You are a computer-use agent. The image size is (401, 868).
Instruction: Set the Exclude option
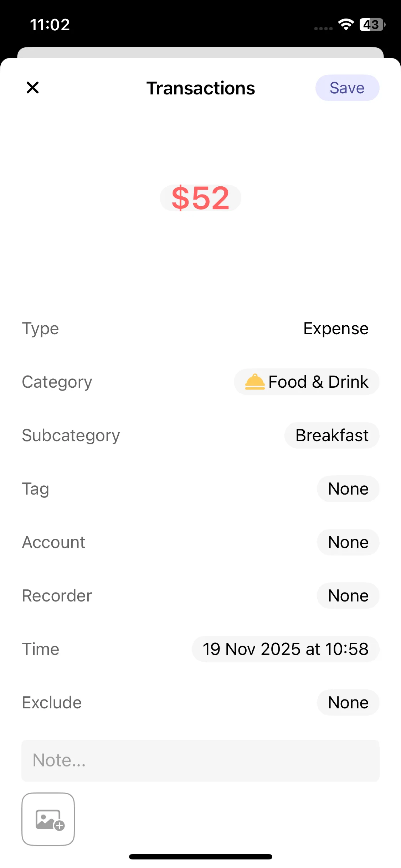tap(348, 703)
